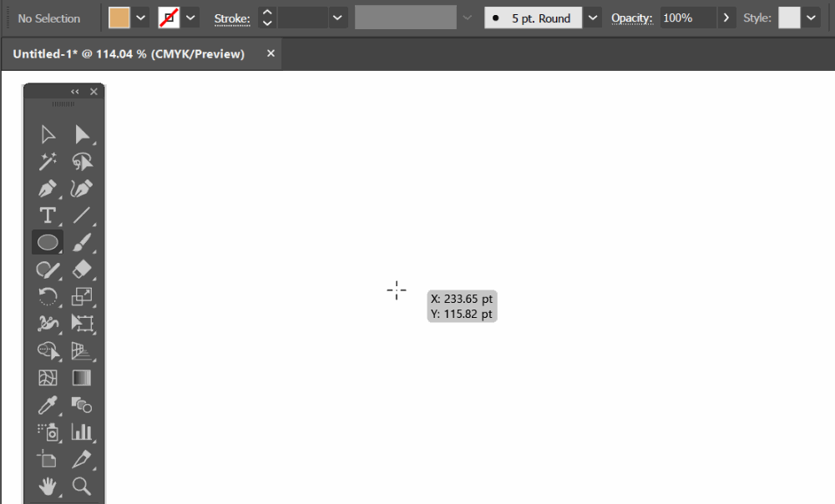Expand the opacity slider arrow
This screenshot has height=504, width=835.
(x=726, y=18)
